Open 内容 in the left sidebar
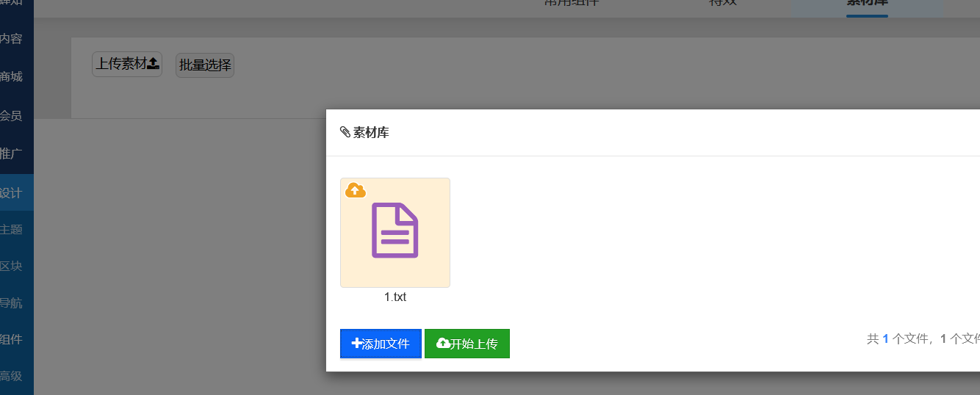 coord(12,39)
